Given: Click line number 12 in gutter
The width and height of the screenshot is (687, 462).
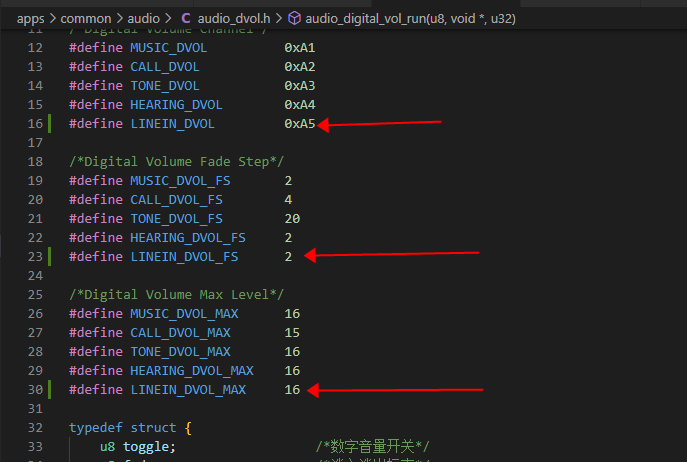Looking at the screenshot, I should click(35, 47).
